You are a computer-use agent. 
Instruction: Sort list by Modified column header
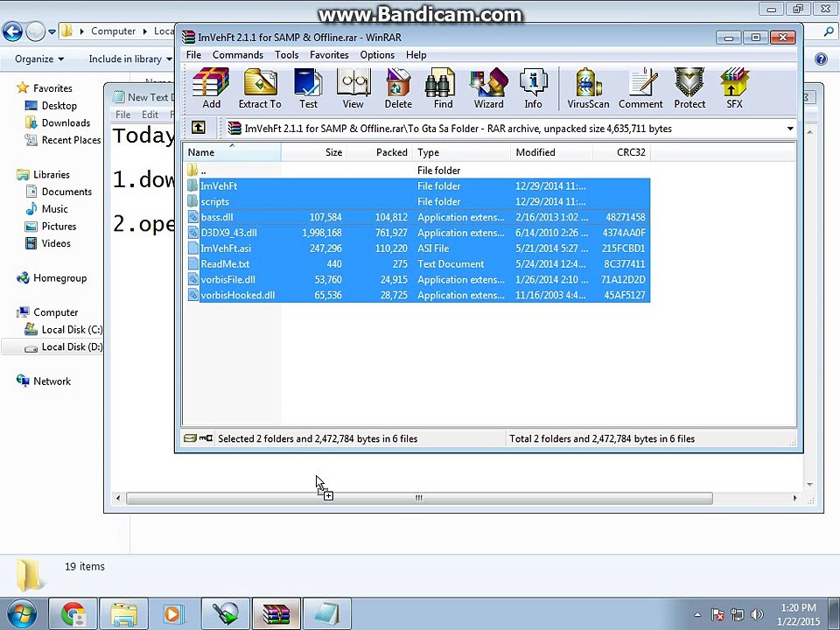tap(551, 152)
